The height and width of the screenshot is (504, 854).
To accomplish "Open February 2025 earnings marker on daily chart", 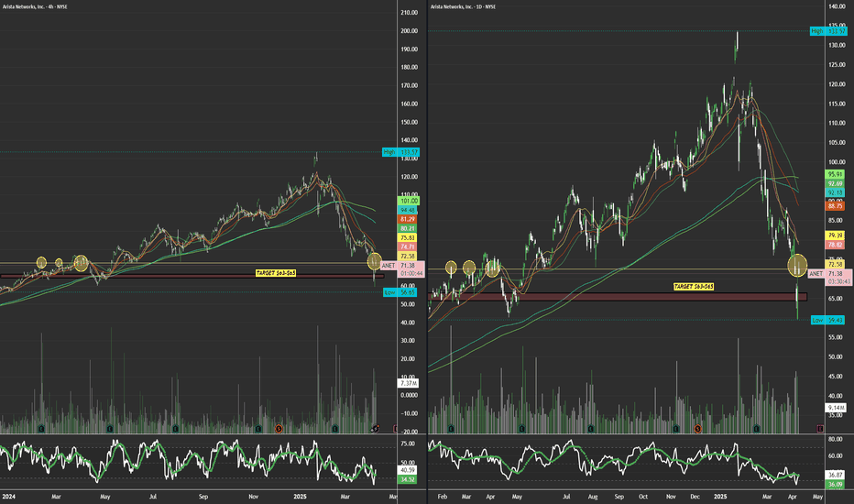I will click(x=757, y=429).
